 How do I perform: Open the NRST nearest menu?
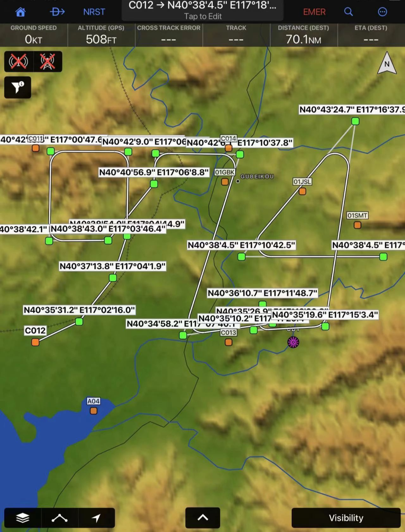pos(94,12)
